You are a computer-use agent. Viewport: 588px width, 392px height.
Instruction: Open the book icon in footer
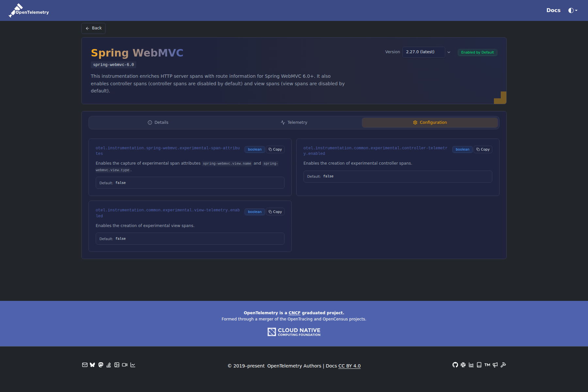(x=479, y=365)
